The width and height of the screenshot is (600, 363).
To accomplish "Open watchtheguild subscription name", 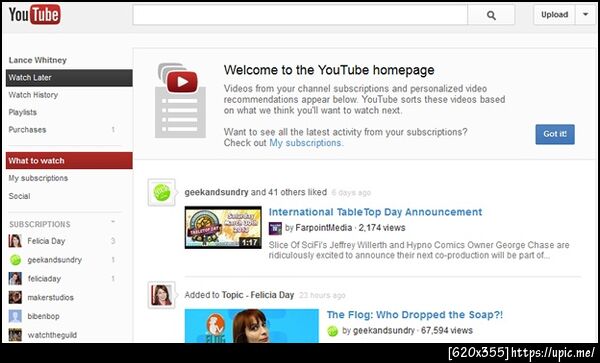I will point(52,335).
